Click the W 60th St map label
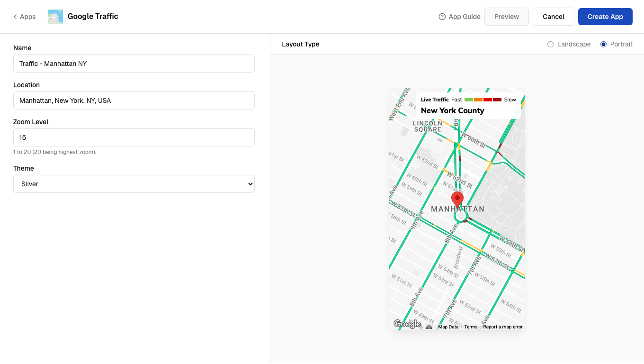Viewport: 644px width, 364px height. pyautogui.click(x=417, y=181)
